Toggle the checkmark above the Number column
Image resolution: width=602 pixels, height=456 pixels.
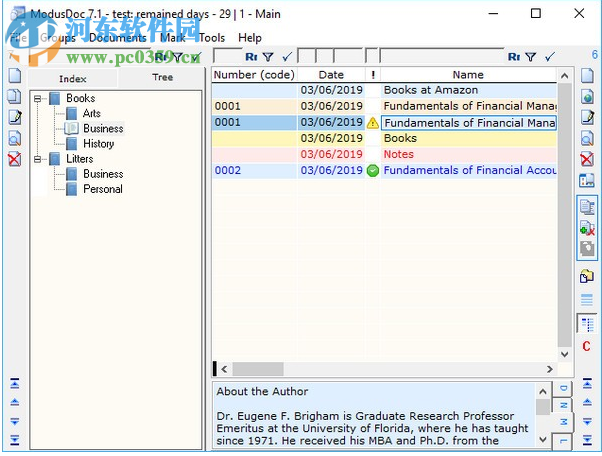(287, 57)
